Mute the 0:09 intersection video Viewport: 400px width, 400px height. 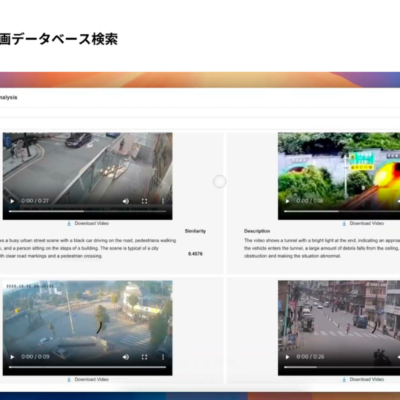click(x=126, y=357)
